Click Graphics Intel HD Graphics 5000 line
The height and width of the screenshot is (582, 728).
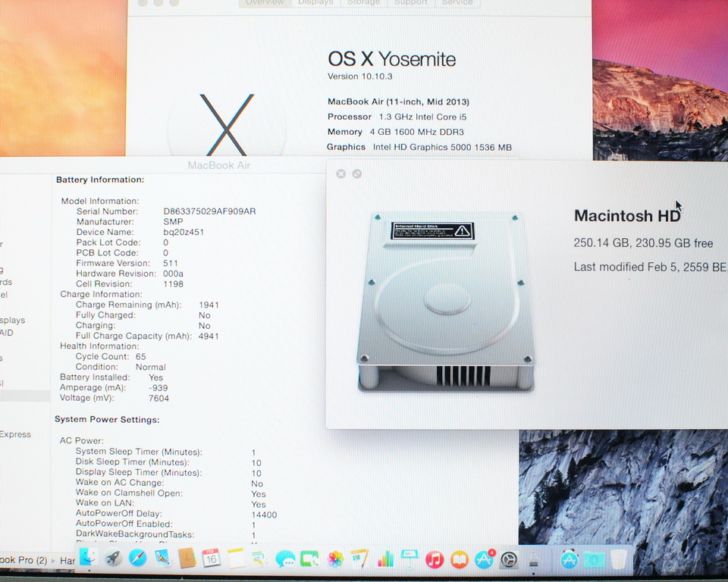click(419, 147)
